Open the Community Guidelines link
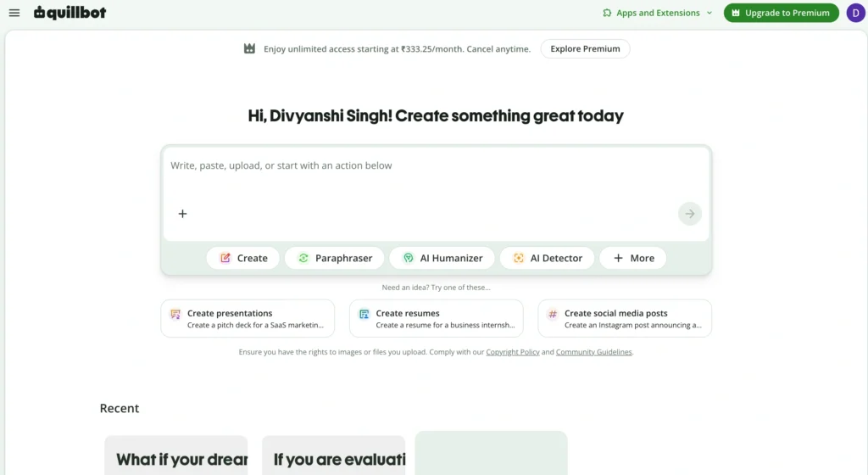The width and height of the screenshot is (868, 475). 593,352
